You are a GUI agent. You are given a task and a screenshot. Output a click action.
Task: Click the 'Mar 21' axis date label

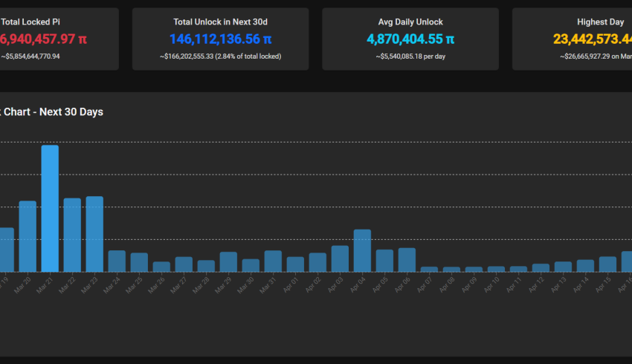tap(45, 285)
